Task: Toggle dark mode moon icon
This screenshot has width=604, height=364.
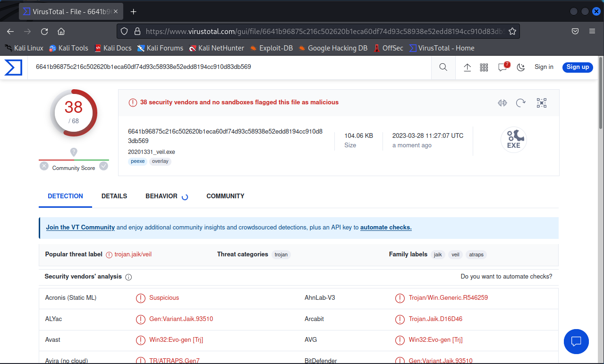Action: point(521,67)
